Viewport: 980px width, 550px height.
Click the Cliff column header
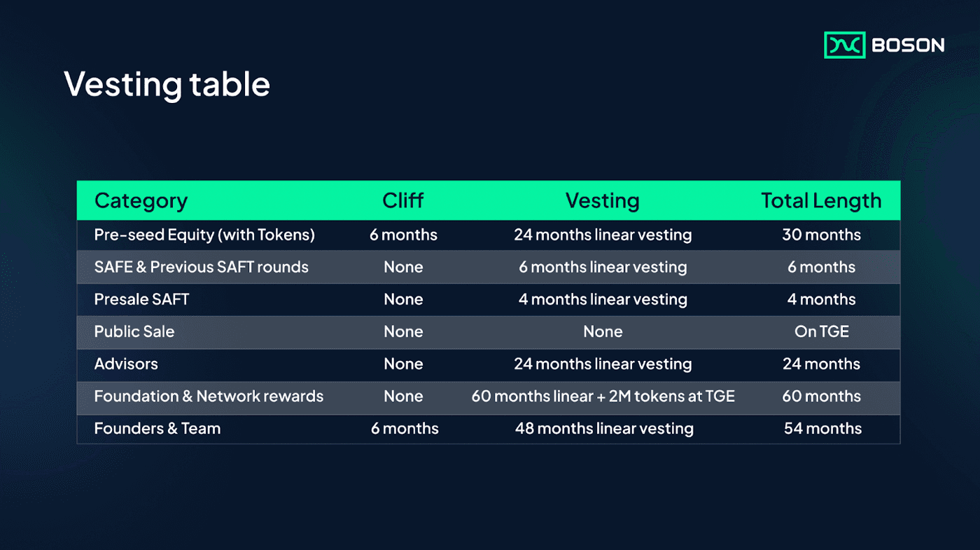(x=403, y=200)
